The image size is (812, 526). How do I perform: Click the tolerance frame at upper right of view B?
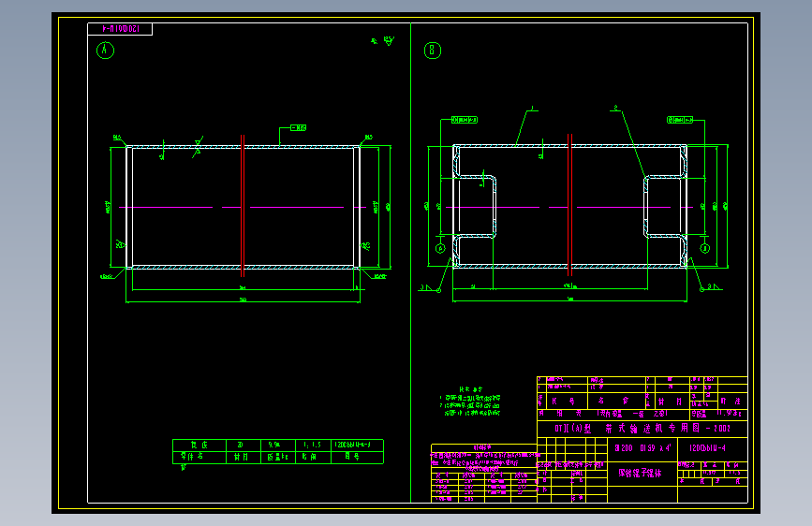tap(680, 120)
